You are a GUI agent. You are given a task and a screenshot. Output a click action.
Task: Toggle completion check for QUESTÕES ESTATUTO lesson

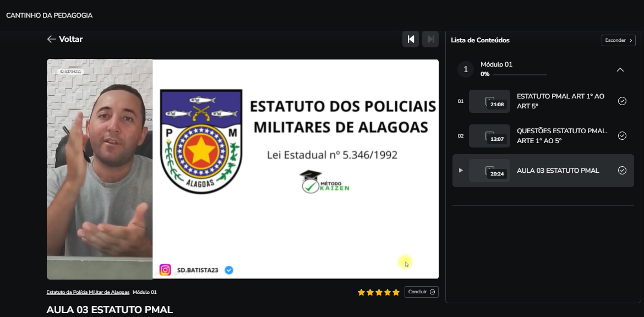point(623,135)
